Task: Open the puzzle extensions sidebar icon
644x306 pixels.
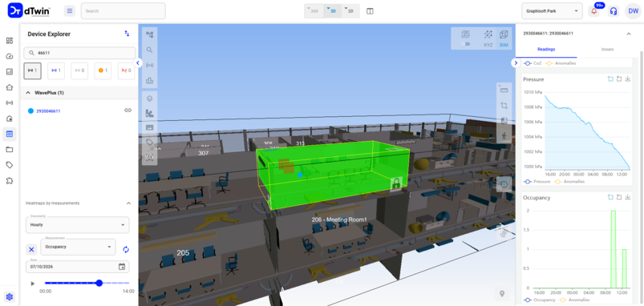Action: [10, 180]
